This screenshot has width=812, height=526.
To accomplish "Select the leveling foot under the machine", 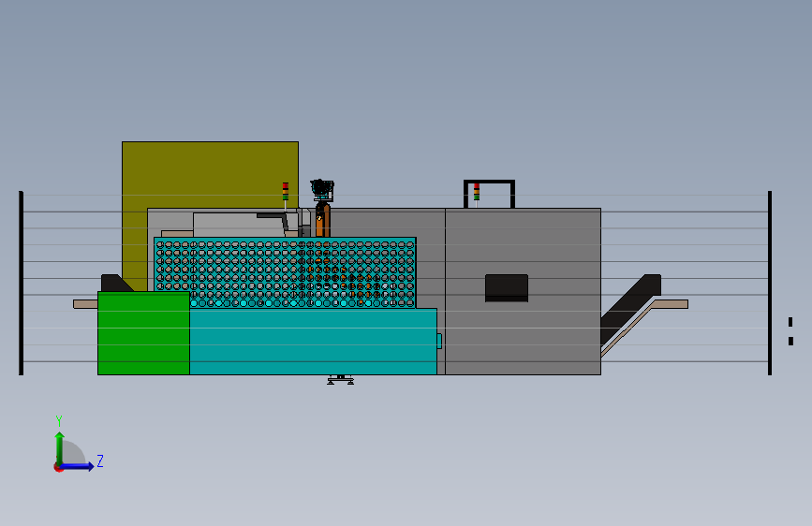I will (340, 380).
